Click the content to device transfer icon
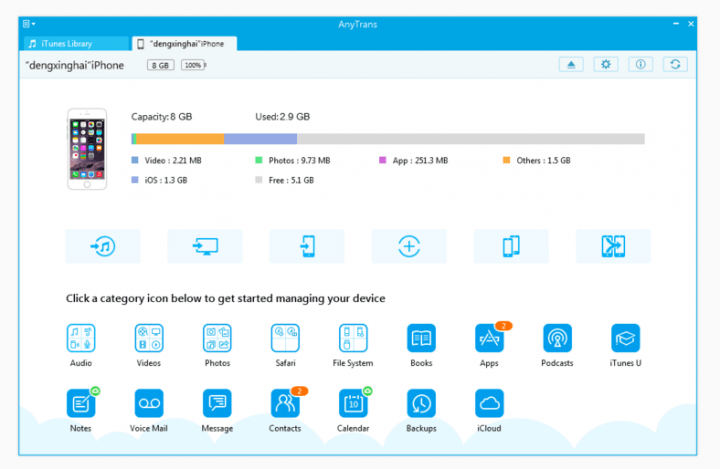 point(307,246)
